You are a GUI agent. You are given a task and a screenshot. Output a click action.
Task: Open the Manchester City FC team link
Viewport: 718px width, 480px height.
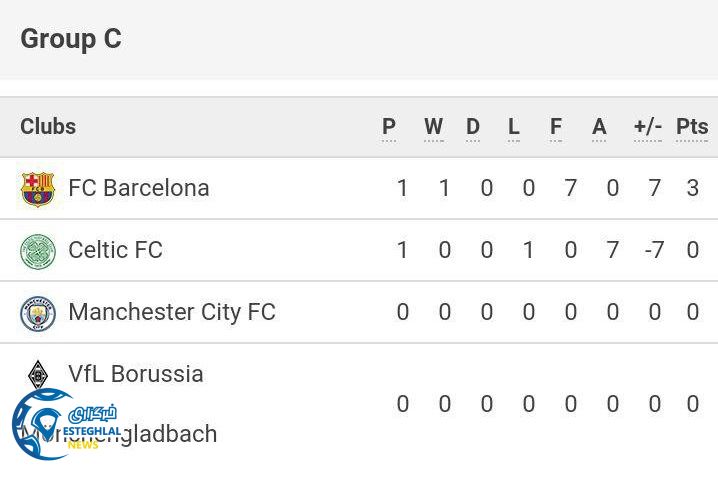point(172,312)
